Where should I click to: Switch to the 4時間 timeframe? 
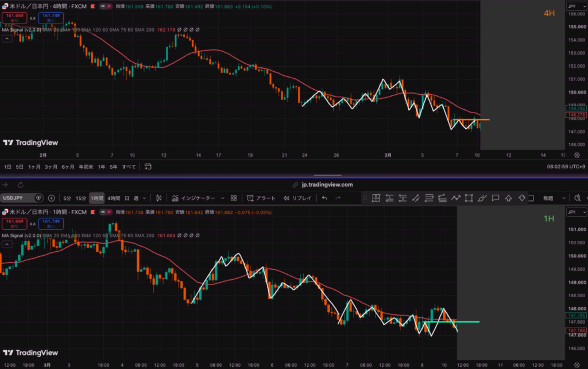114,198
